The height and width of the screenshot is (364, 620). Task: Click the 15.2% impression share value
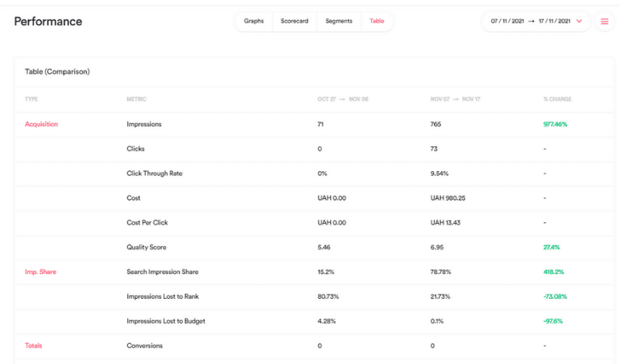(325, 272)
